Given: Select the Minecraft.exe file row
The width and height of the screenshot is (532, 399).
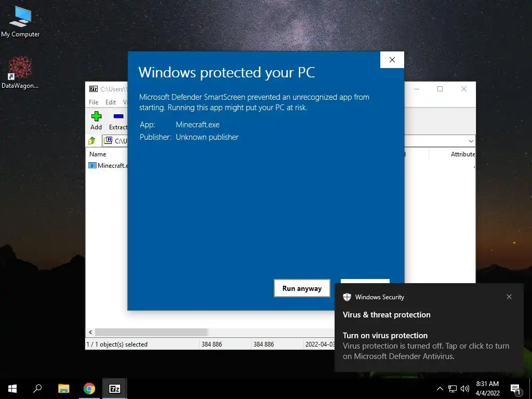Looking at the screenshot, I should coord(108,166).
